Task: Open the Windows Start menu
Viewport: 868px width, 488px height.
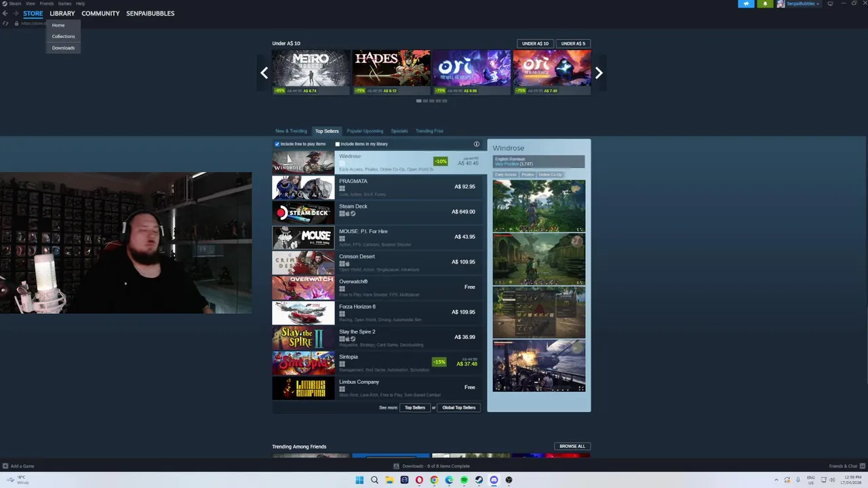Action: click(359, 480)
